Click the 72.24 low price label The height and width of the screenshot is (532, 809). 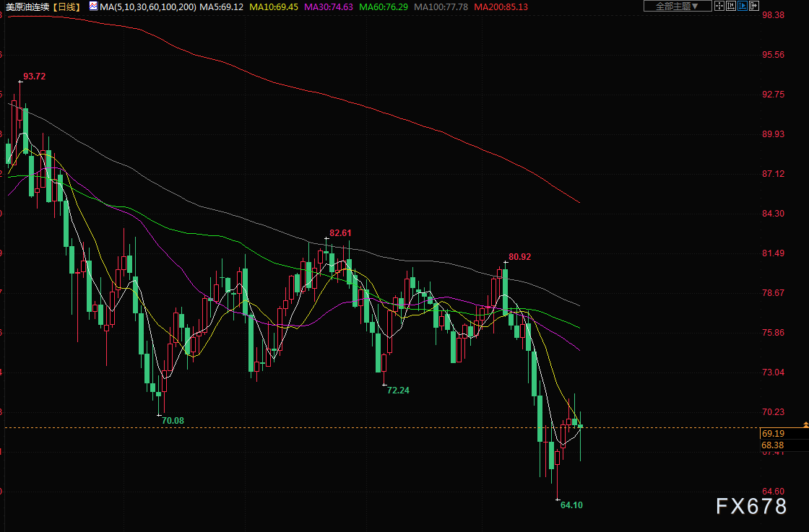point(398,391)
